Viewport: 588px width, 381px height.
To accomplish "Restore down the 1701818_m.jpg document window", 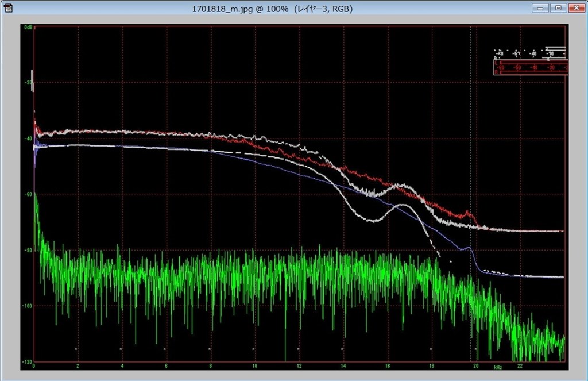I will point(558,8).
